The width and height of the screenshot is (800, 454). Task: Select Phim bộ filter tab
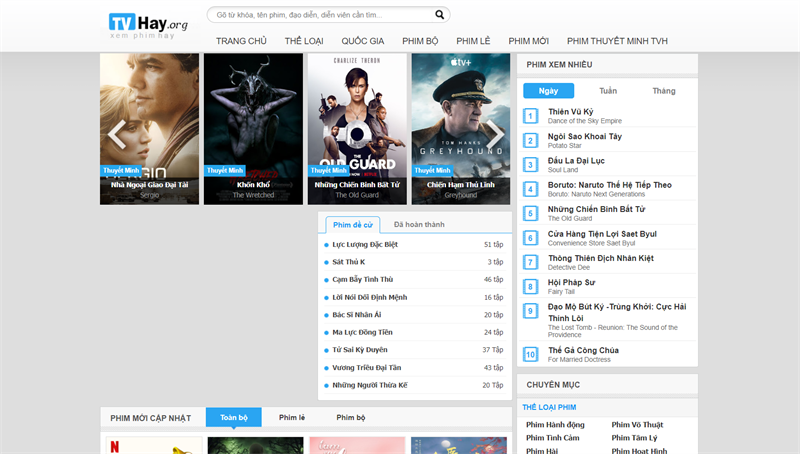351,417
